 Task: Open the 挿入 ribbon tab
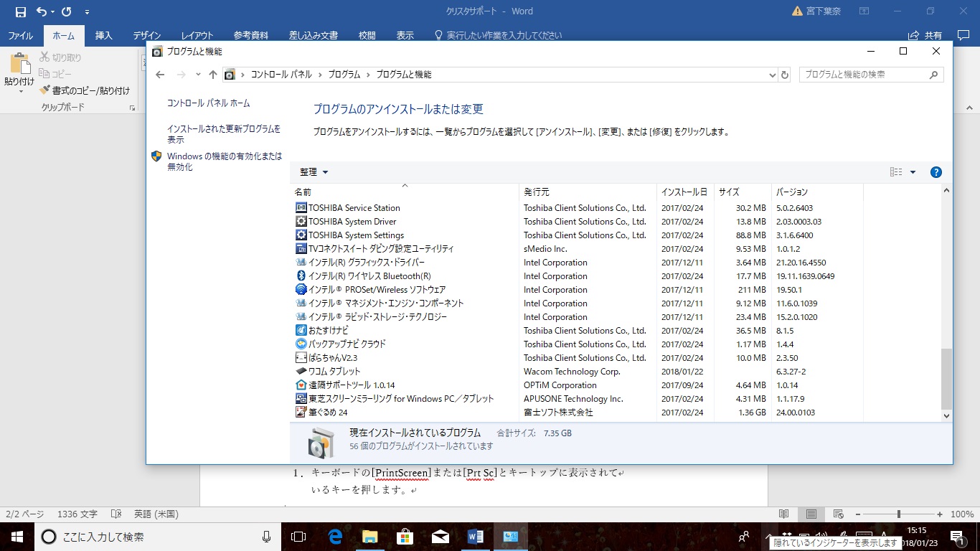tap(104, 35)
